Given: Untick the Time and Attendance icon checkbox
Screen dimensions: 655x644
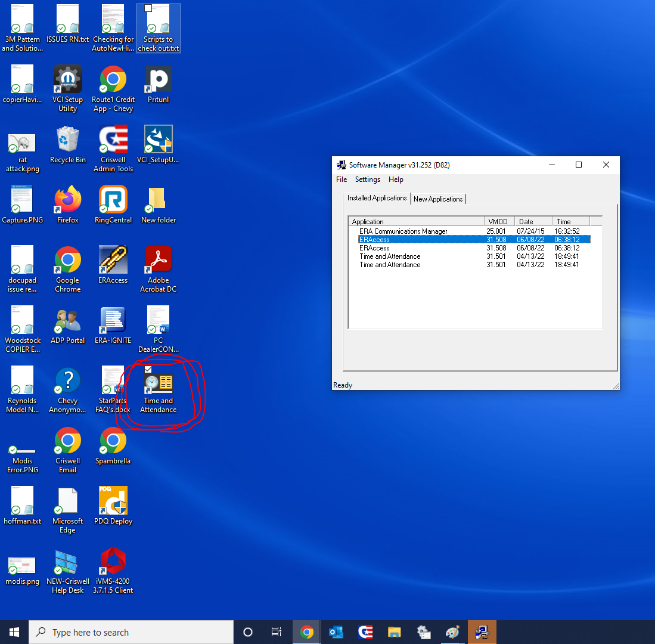Looking at the screenshot, I should (x=148, y=370).
